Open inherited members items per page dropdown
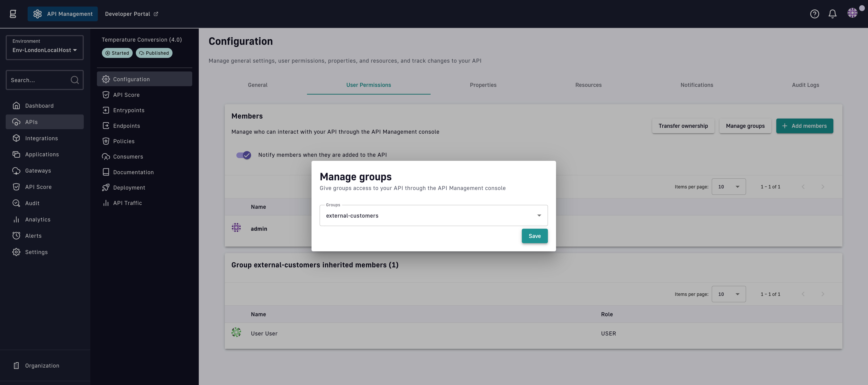The width and height of the screenshot is (868, 385). coord(729,294)
